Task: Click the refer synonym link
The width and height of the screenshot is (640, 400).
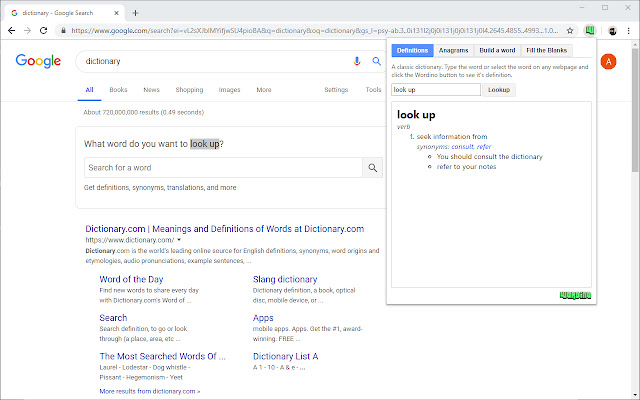Action: (484, 147)
